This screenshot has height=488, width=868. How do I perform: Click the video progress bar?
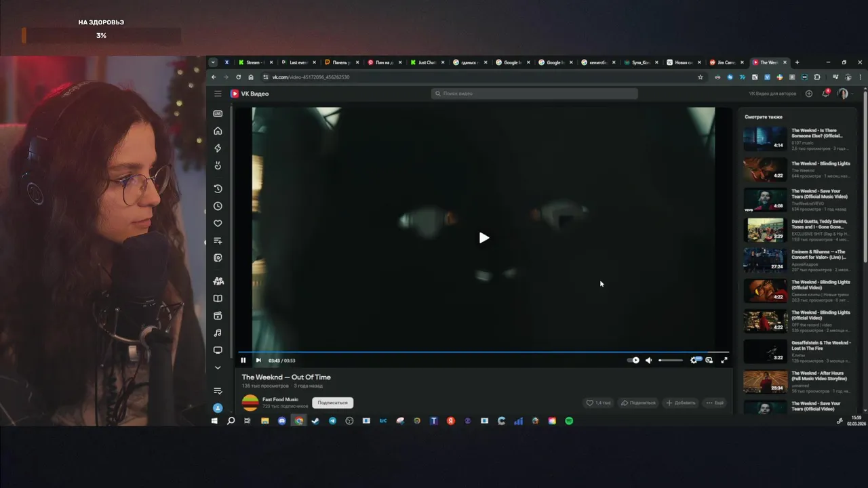pyautogui.click(x=484, y=352)
